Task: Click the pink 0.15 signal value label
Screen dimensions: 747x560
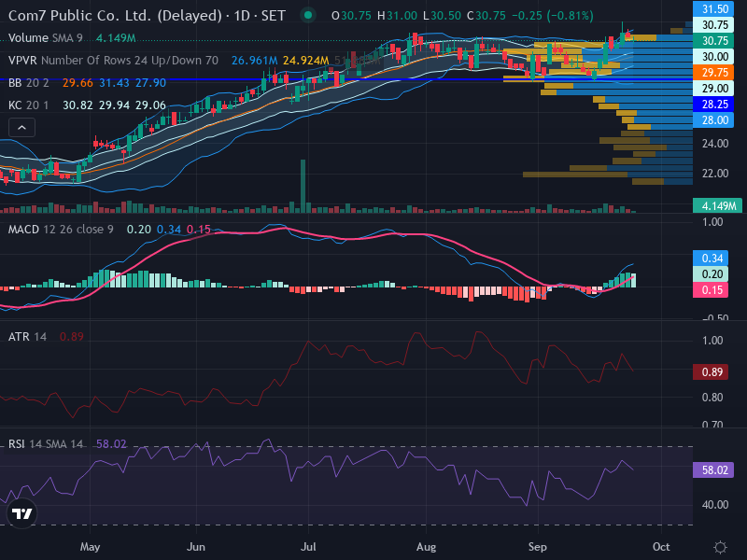Action: [x=711, y=290]
